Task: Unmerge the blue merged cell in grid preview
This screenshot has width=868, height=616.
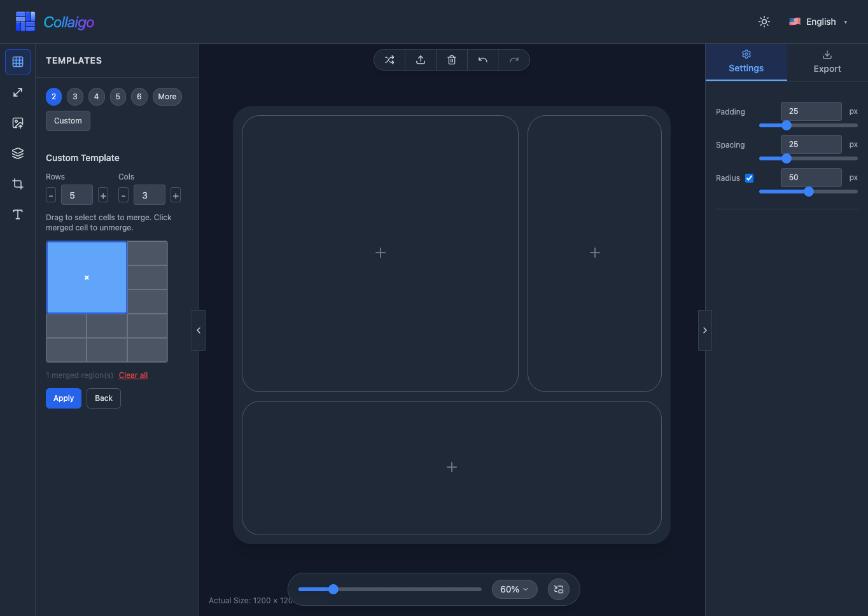Action: [87, 277]
